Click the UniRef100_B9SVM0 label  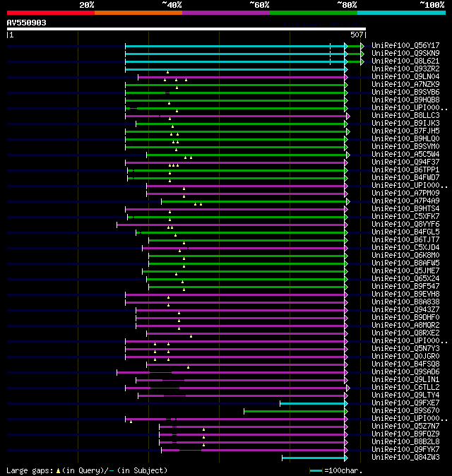405,147
